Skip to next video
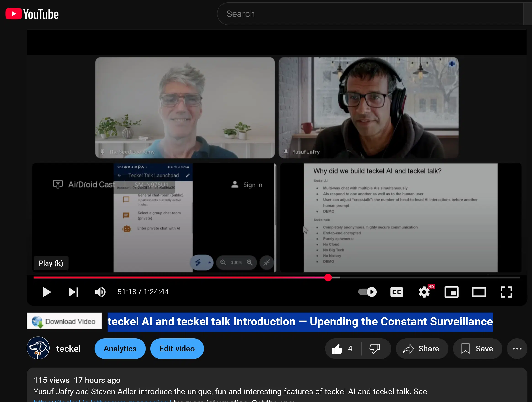 coord(73,292)
